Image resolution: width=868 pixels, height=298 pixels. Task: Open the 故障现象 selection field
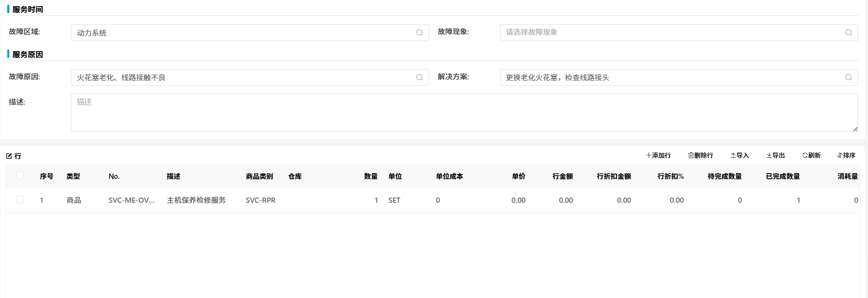click(x=671, y=32)
